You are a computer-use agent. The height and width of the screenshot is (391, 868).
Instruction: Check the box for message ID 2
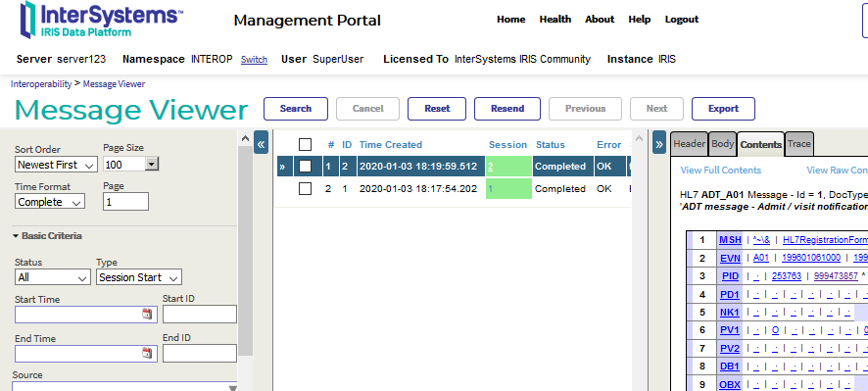pyautogui.click(x=305, y=167)
